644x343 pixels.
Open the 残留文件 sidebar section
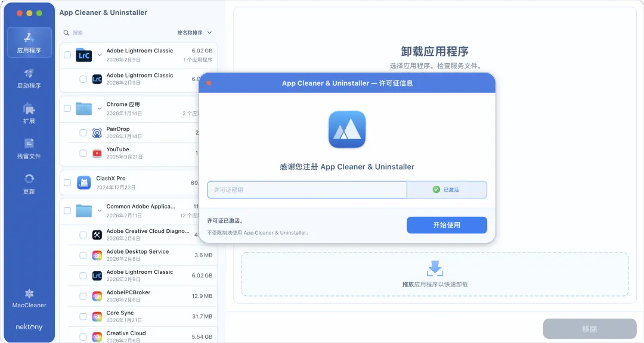29,149
